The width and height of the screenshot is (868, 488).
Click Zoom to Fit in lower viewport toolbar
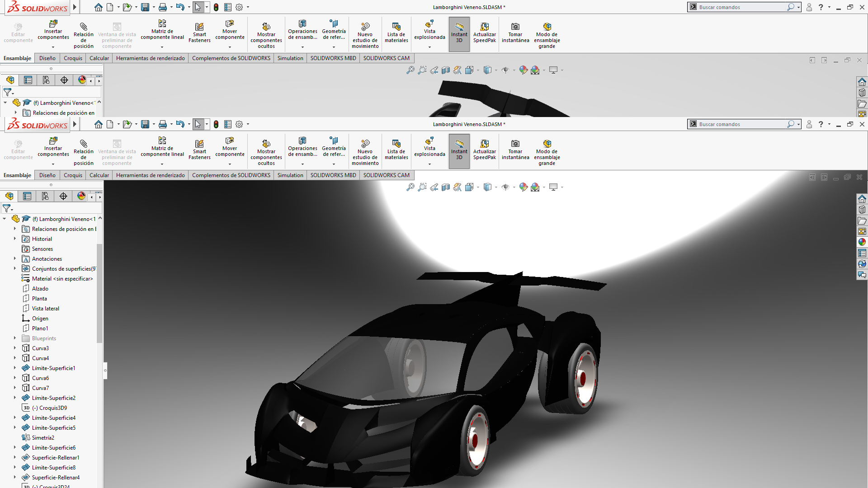click(x=410, y=187)
